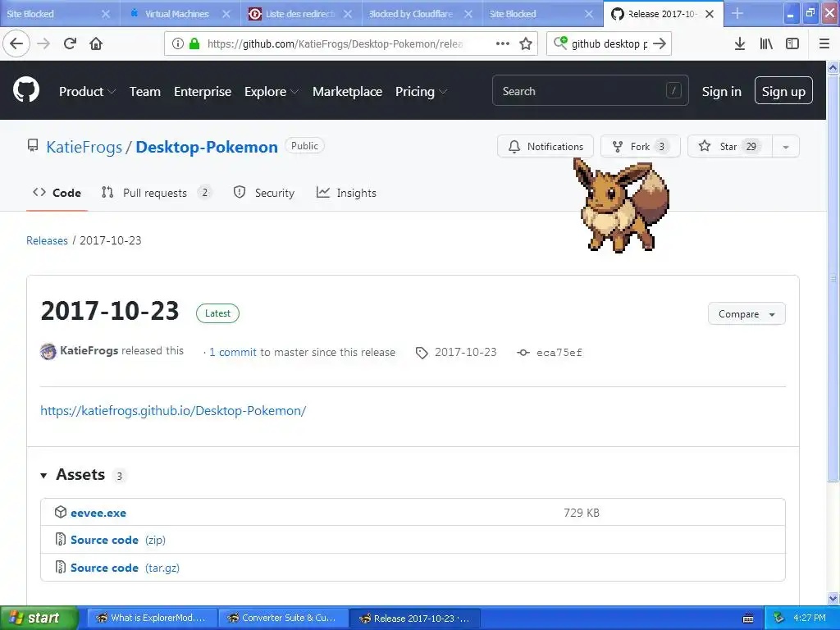The height and width of the screenshot is (630, 840).
Task: Open the Pull requests tab
Action: (x=157, y=193)
